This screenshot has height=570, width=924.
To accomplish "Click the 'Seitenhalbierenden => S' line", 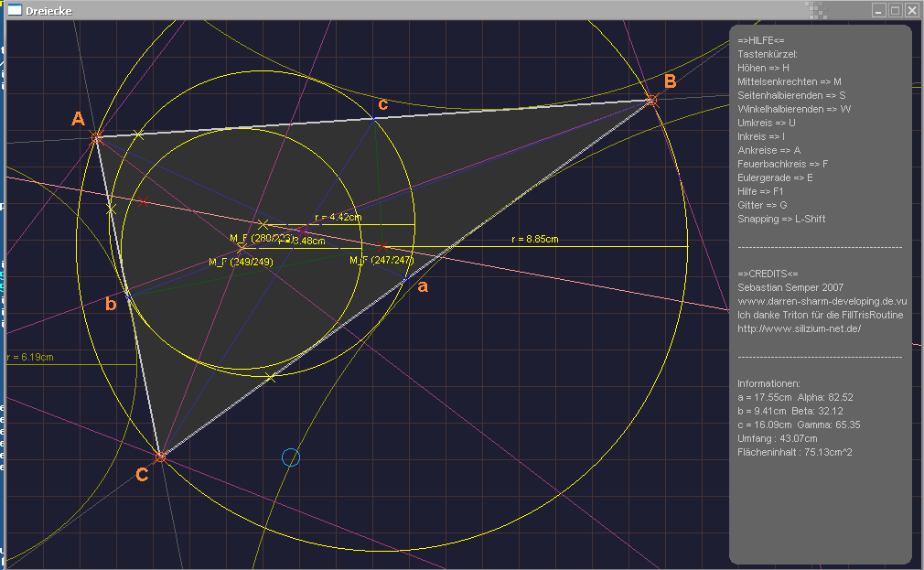I will [x=791, y=95].
